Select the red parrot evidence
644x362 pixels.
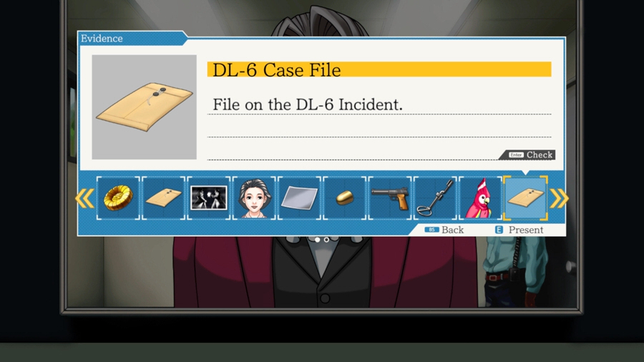coord(480,198)
